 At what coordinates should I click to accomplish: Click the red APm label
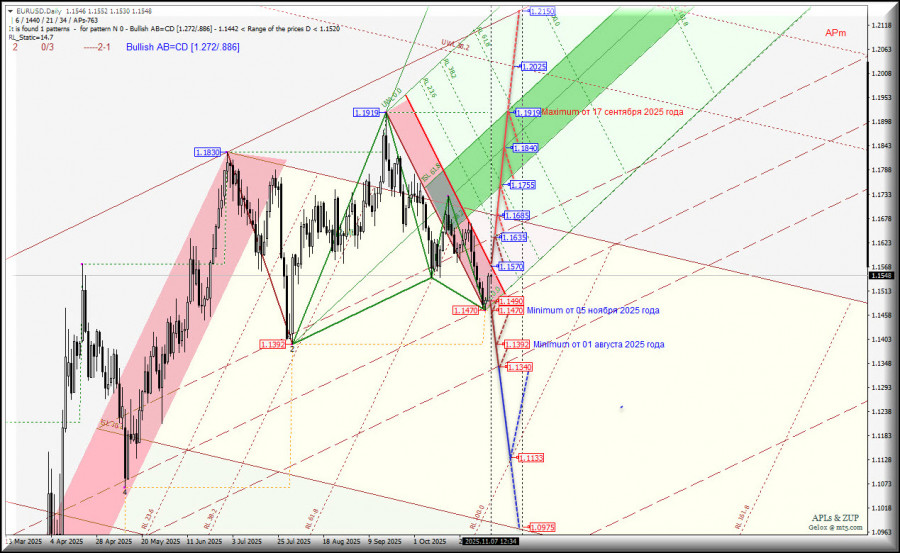pyautogui.click(x=836, y=33)
